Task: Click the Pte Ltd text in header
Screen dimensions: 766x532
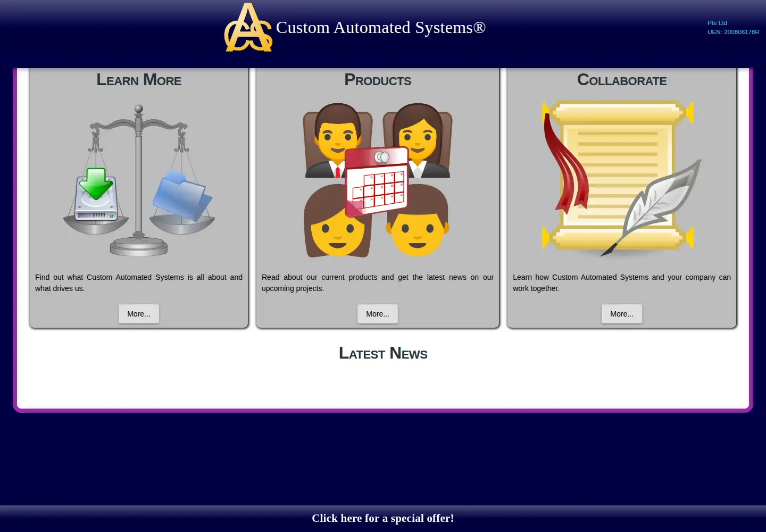Action: tap(717, 23)
